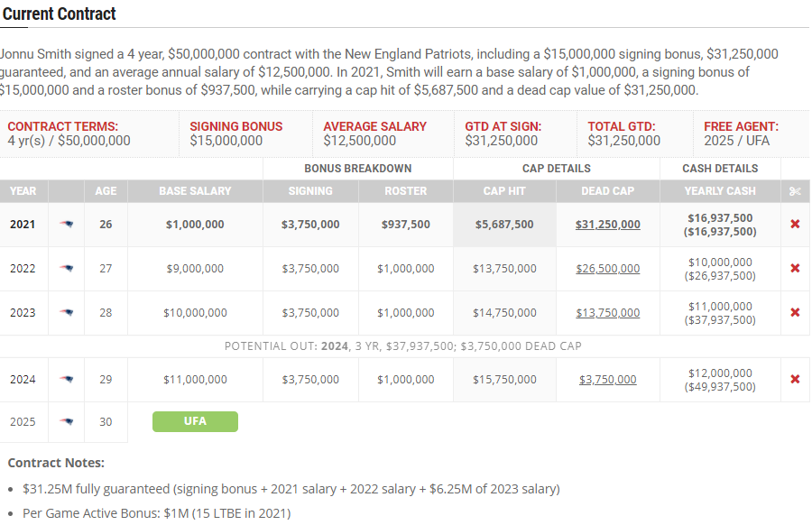Open the $3,750,000 dead cap link for 2024

click(x=608, y=380)
